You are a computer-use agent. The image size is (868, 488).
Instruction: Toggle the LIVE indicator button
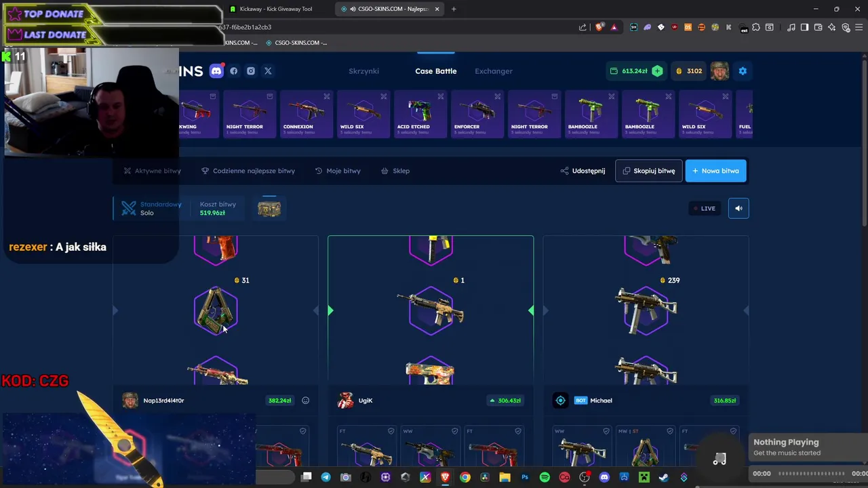point(704,208)
